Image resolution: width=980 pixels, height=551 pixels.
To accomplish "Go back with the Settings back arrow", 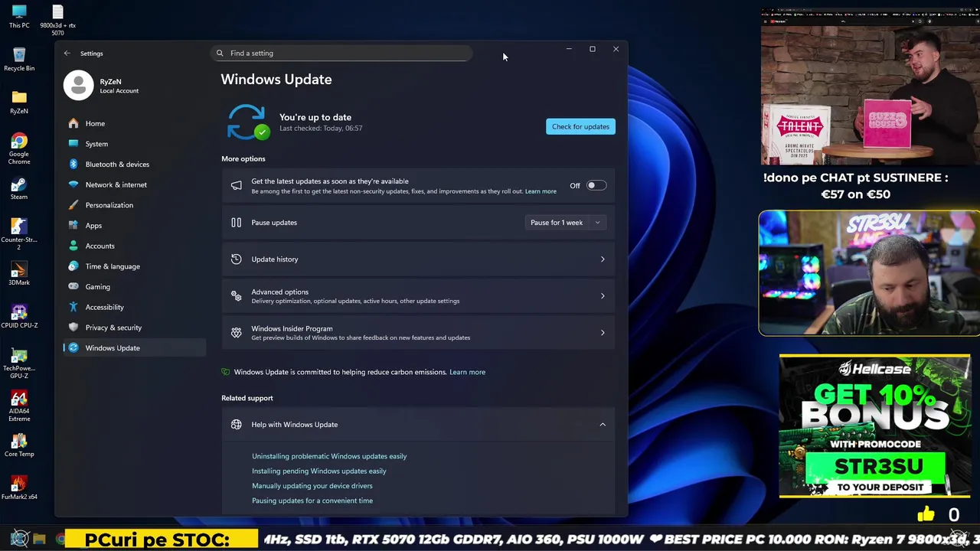I will tap(67, 54).
